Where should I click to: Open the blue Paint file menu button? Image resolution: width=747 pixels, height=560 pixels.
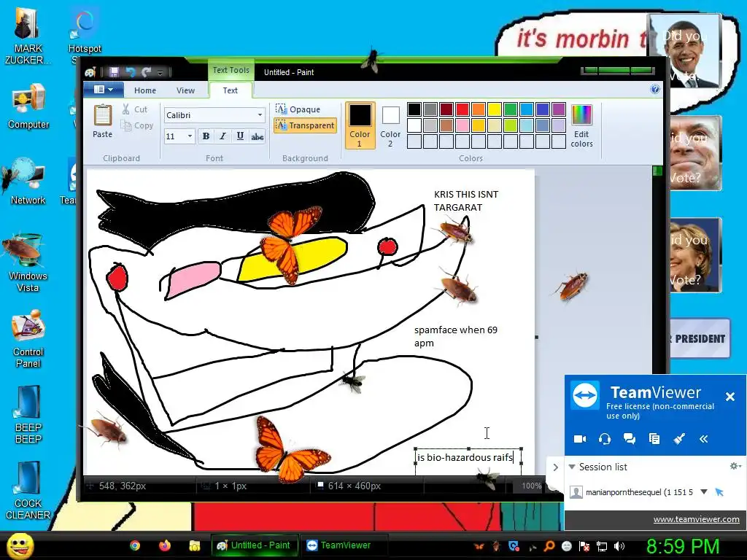coord(104,90)
